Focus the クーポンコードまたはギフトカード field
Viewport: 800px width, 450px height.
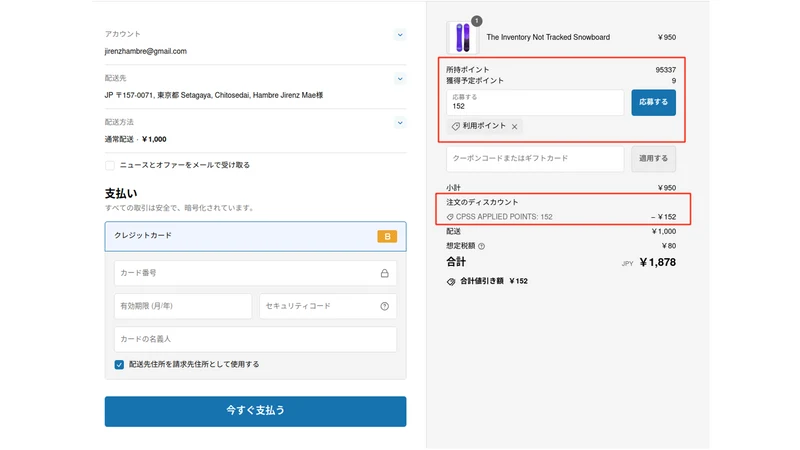point(535,159)
